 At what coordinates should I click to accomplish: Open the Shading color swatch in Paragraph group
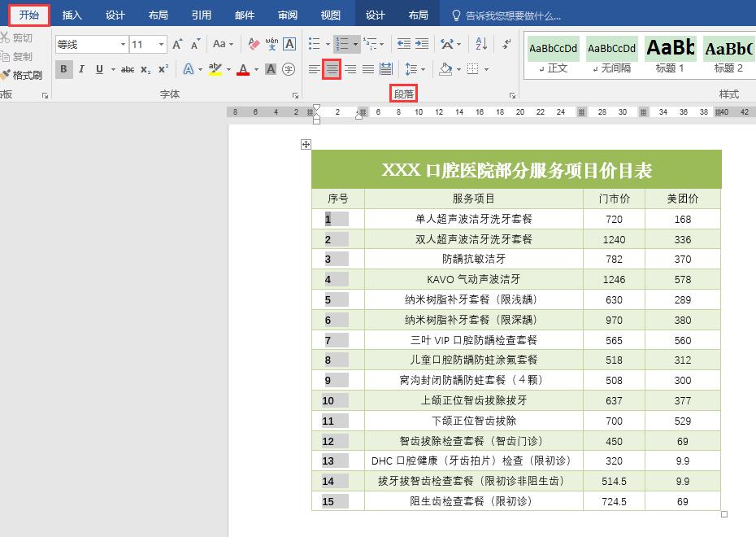(x=446, y=69)
